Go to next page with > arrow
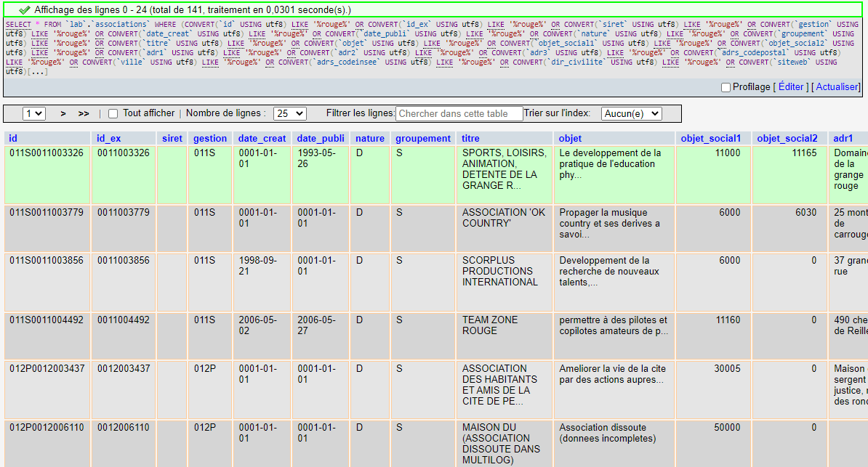 coord(63,113)
